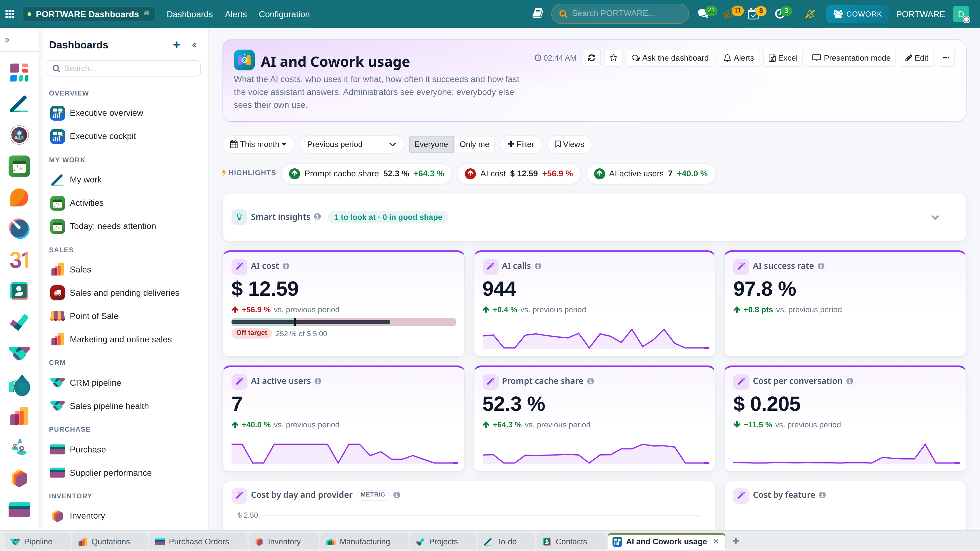Switch the scope to Everyone
This screenshot has height=551, width=980.
[x=431, y=144]
